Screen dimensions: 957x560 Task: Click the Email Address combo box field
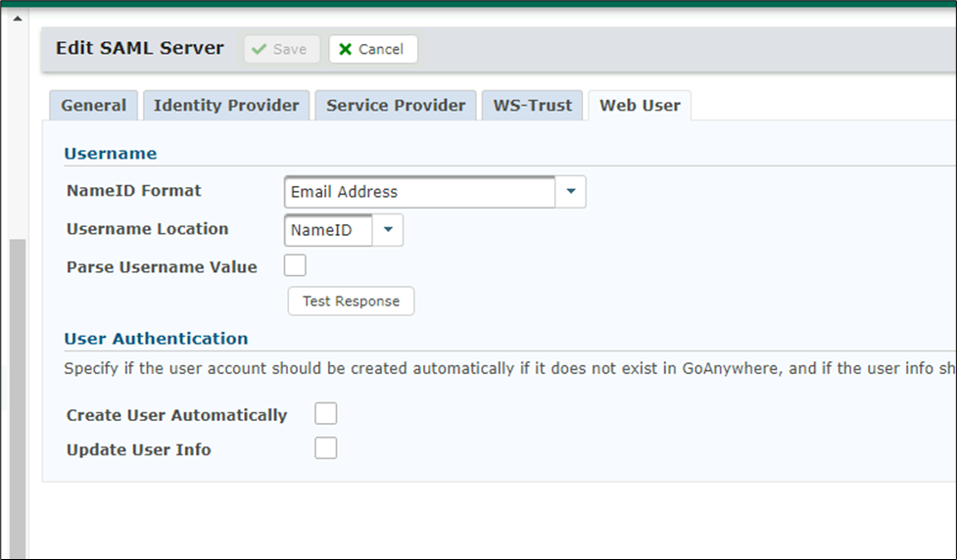point(420,192)
